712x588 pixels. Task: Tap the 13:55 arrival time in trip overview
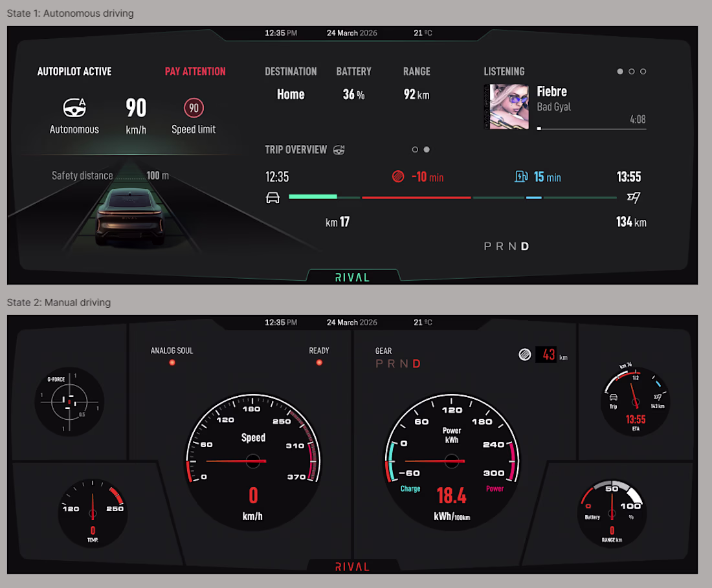[629, 177]
